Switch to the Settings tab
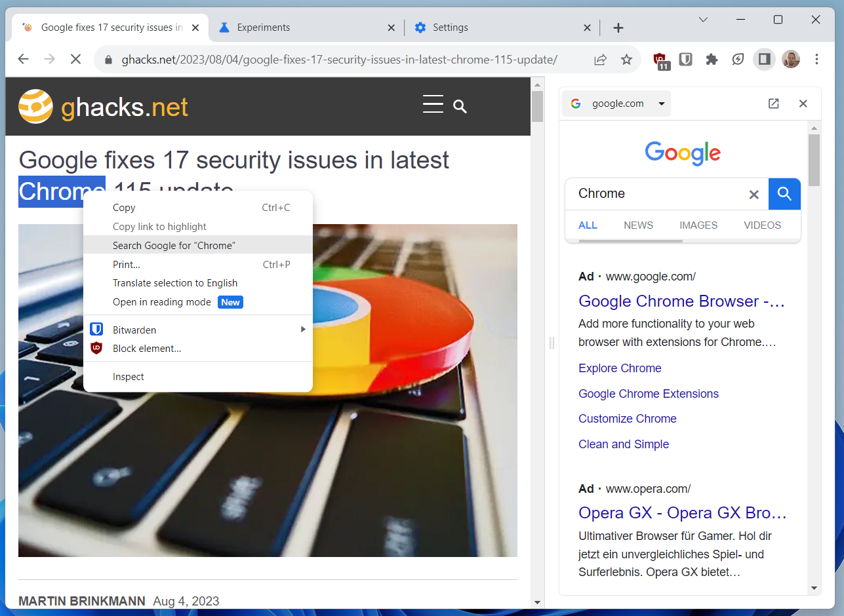Screen dimensions: 844x616 pos(503,28)
